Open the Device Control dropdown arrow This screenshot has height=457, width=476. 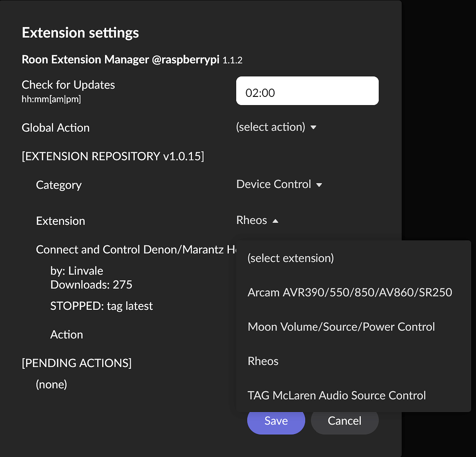pos(320,185)
